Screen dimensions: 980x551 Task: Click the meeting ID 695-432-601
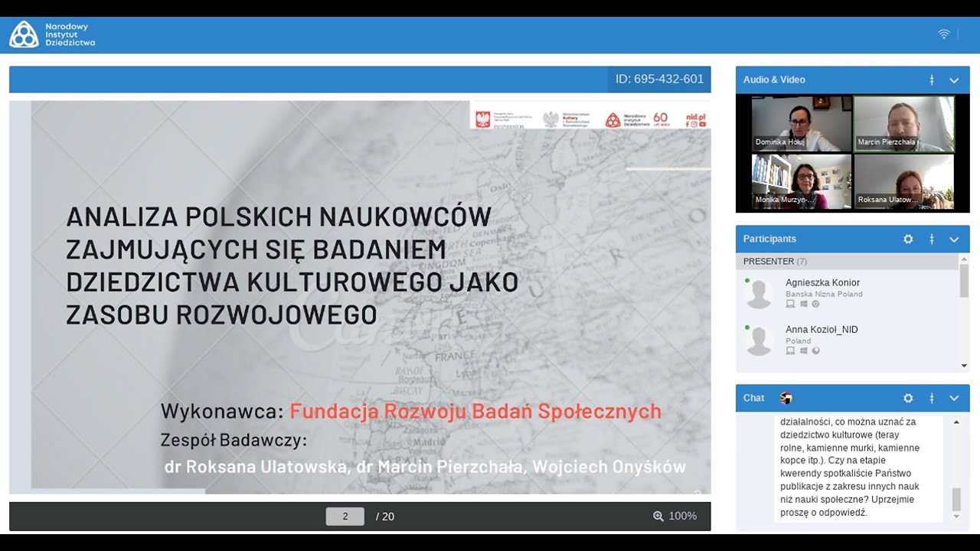click(x=659, y=80)
